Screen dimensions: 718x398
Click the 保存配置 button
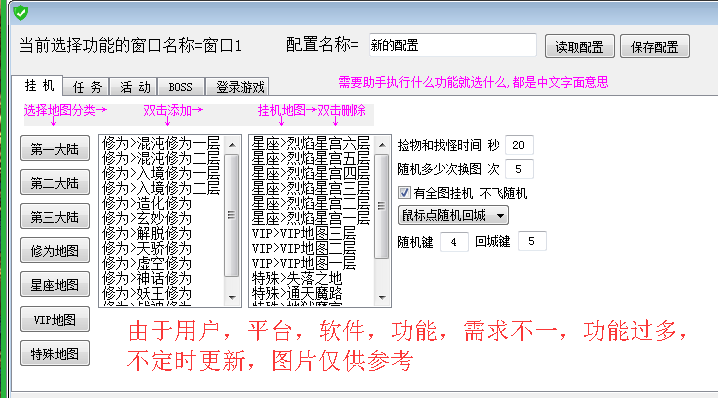click(654, 47)
